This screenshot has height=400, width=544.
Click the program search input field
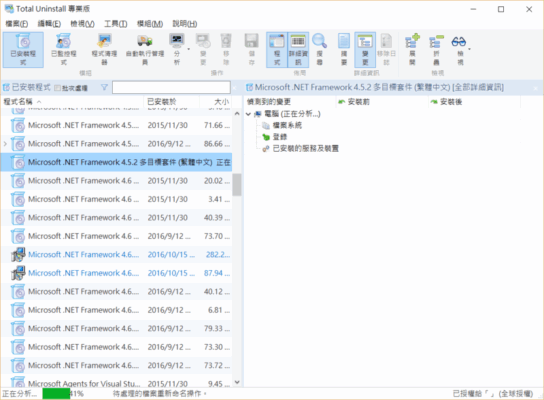[171, 87]
